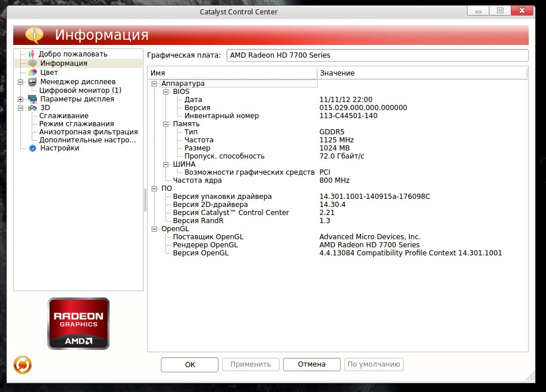Select Версия RandR row

[338, 221]
